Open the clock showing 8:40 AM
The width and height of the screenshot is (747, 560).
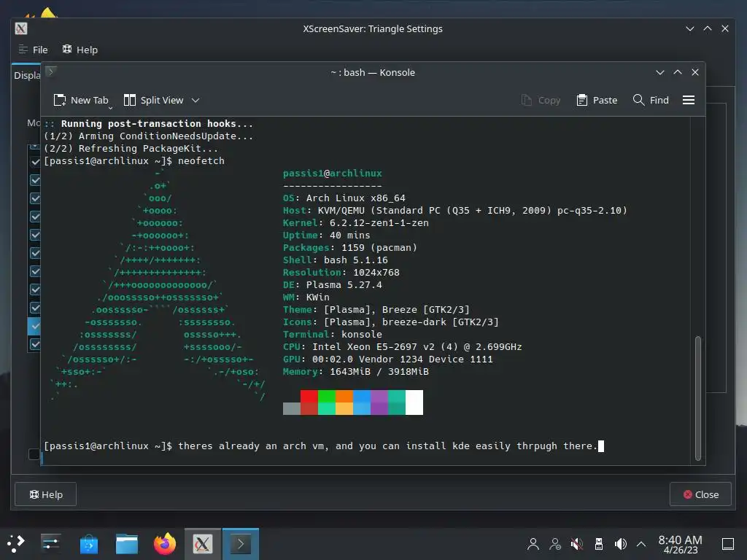[x=680, y=544]
